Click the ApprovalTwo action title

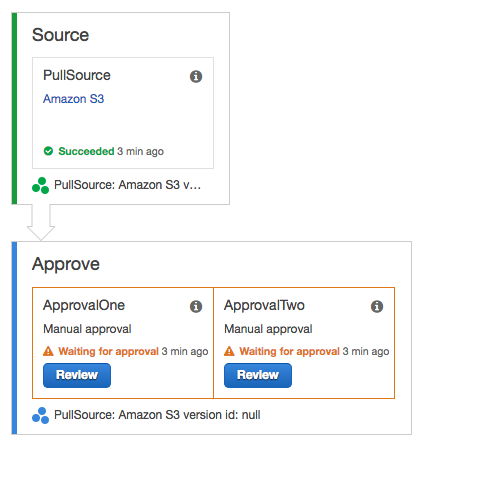click(264, 305)
